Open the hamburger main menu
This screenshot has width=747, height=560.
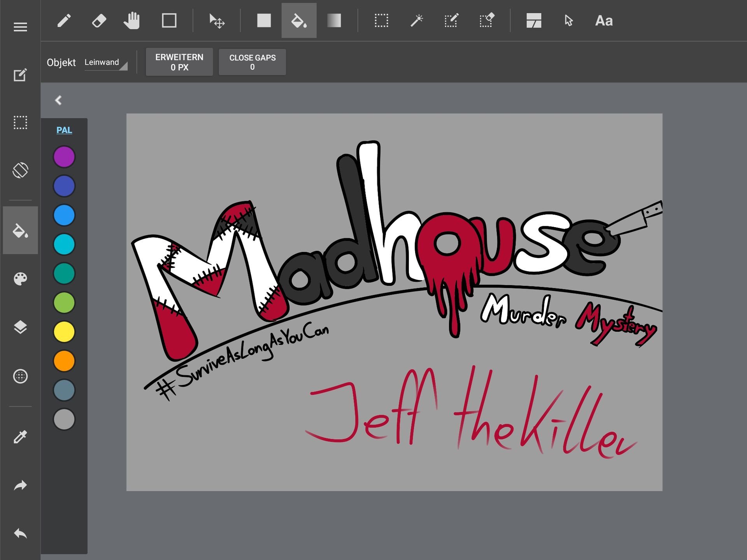20,27
